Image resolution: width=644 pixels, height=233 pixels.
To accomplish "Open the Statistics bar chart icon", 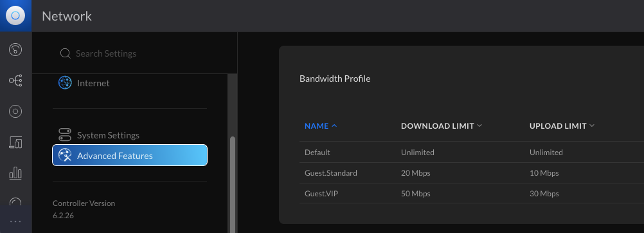I will [x=15, y=173].
